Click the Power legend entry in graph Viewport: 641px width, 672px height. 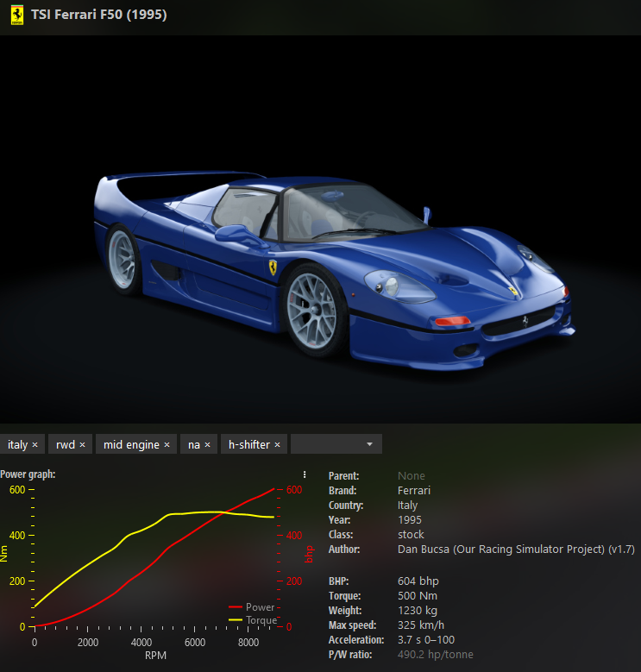click(252, 606)
